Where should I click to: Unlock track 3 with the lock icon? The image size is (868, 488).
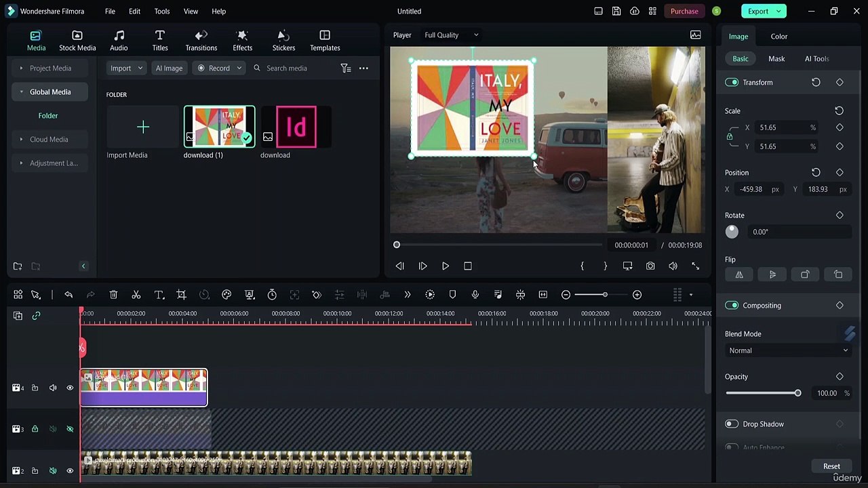[x=35, y=429]
